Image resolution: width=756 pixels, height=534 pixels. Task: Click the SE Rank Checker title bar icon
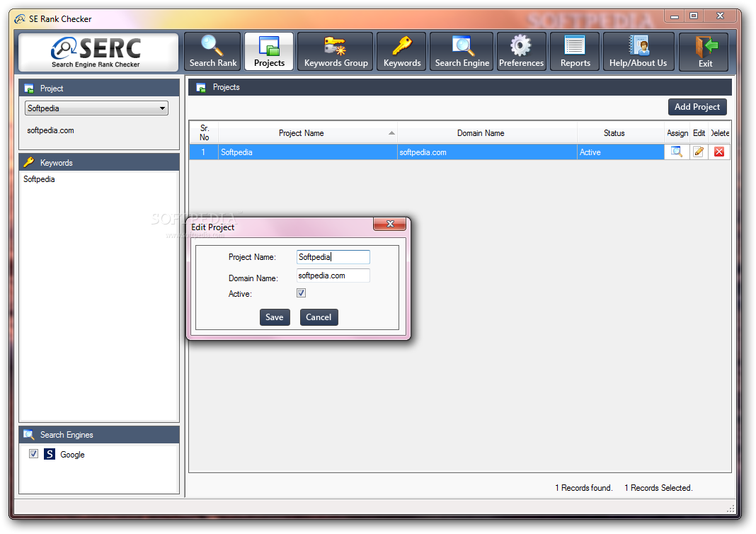point(20,19)
